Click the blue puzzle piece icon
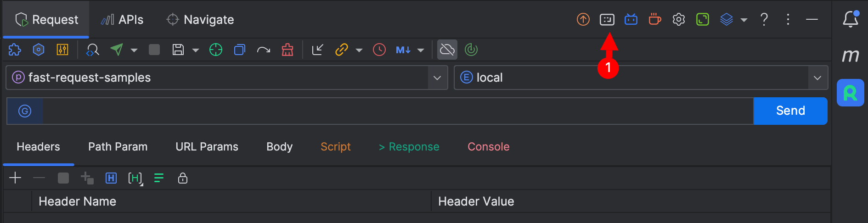This screenshot has height=223, width=868. pos(15,50)
